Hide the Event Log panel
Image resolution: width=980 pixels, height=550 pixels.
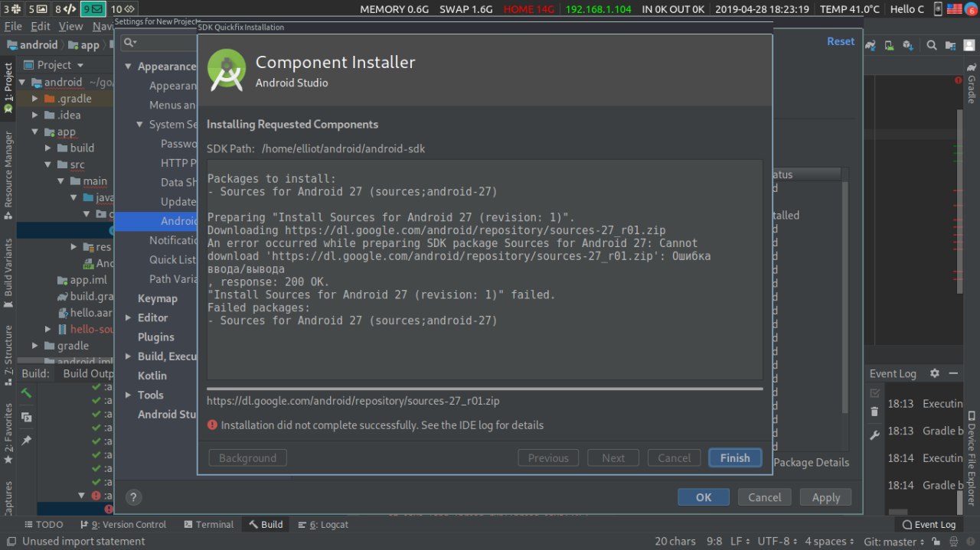954,373
